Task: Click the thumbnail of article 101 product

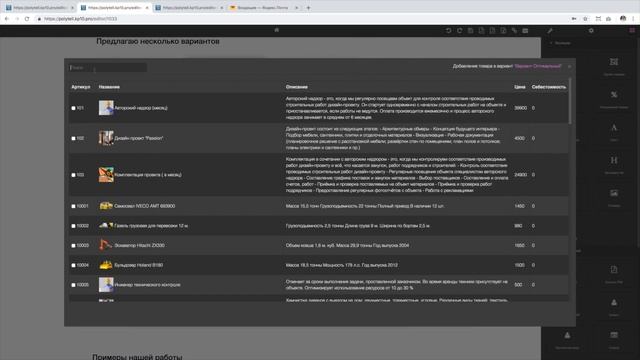Action: pyautogui.click(x=106, y=108)
